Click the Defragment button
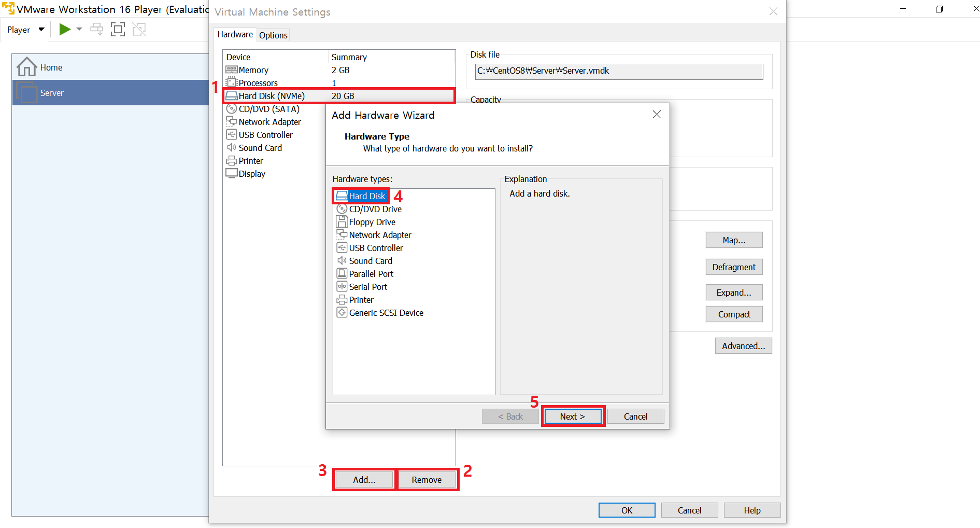This screenshot has height=528, width=980. [734, 267]
